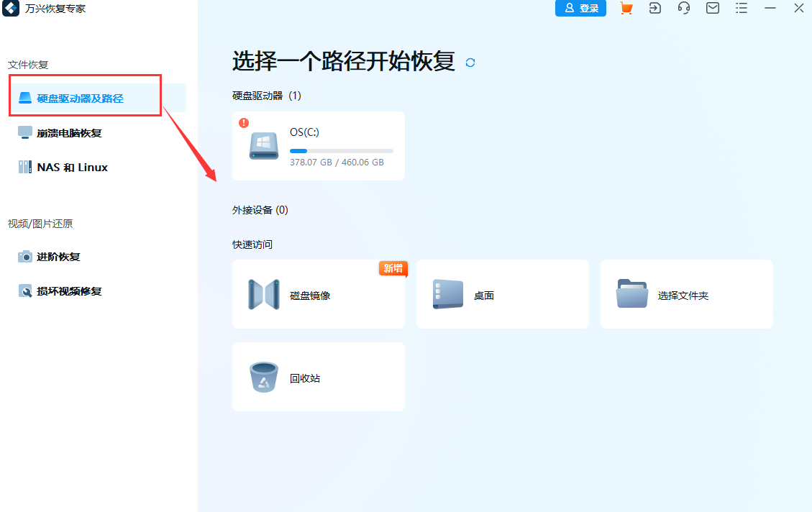Switch to 崩溃电脑恢复 recovery mode
Screen dimensions: 812x512
pos(70,132)
